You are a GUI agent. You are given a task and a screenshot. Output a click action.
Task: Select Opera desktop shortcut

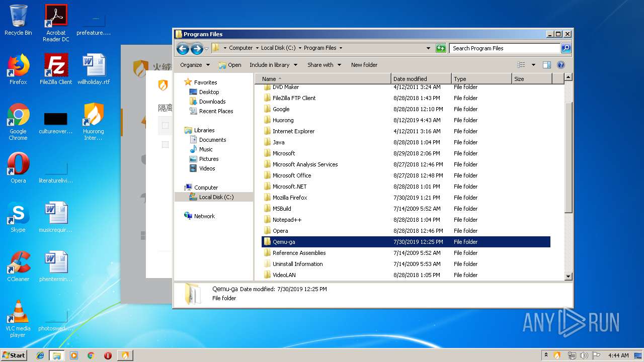[x=18, y=168]
